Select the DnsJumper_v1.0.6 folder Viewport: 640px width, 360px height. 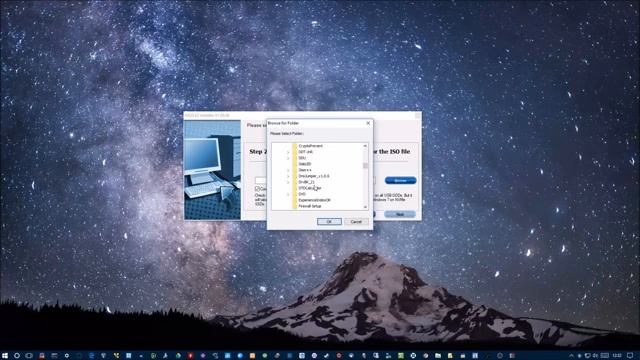313,176
